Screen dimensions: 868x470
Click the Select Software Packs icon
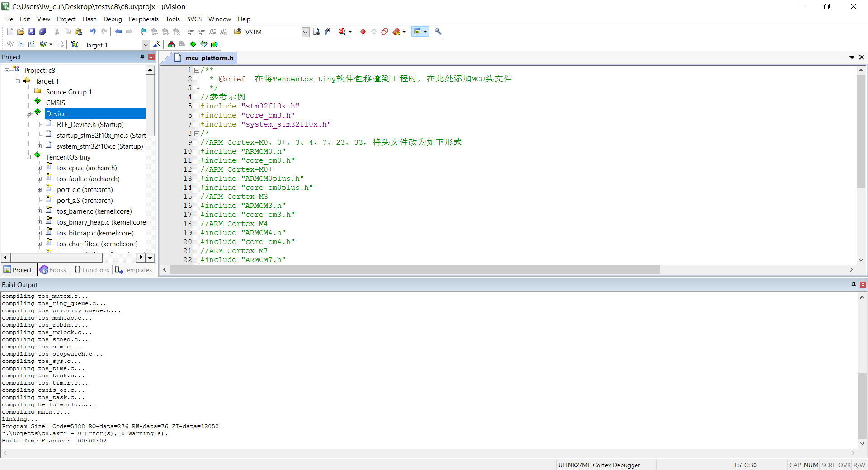click(204, 44)
